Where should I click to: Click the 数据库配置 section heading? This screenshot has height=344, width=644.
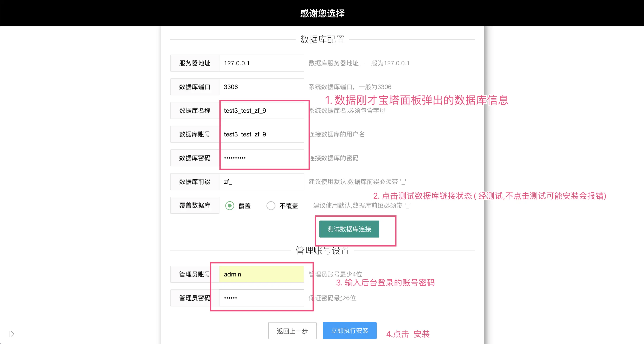[x=322, y=39]
